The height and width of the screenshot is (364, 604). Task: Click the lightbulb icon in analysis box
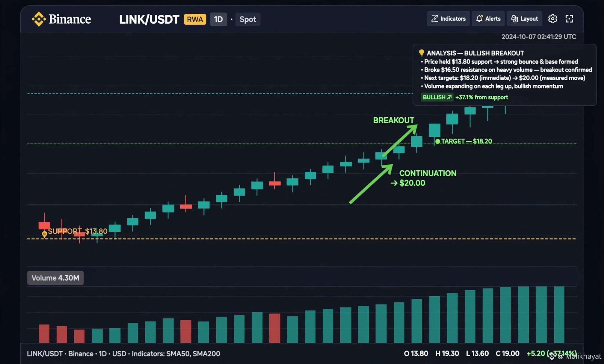[x=421, y=53]
